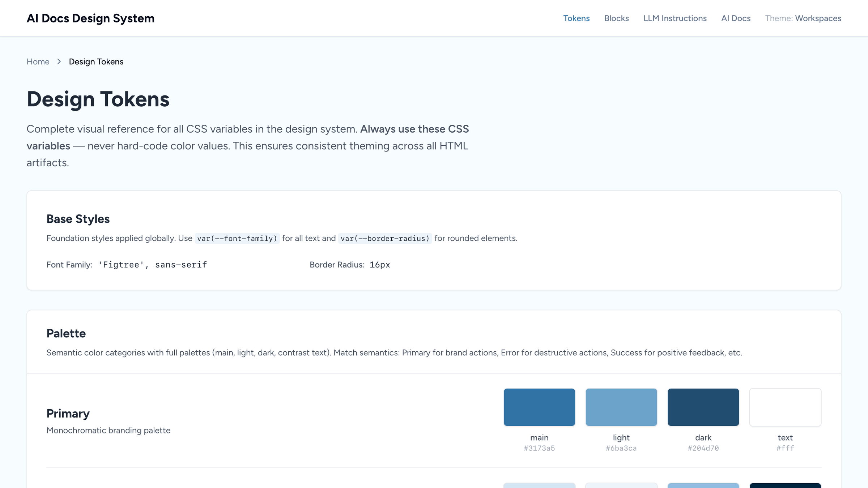This screenshot has height=488, width=868.
Task: Open the Theme: Workspaces selector
Action: tap(803, 18)
